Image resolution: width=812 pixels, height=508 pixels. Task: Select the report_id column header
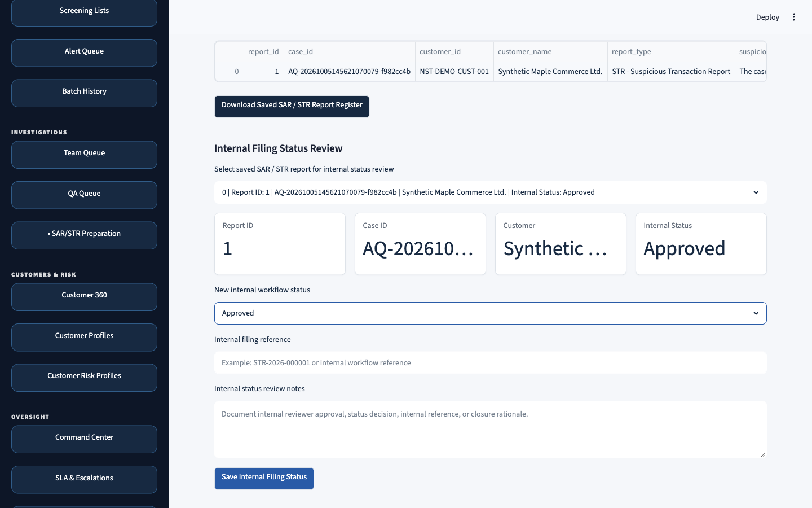263,51
